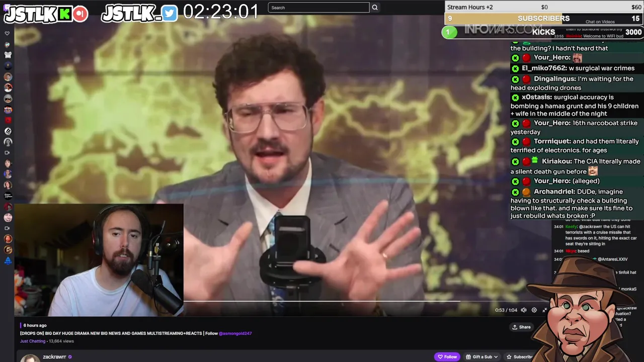This screenshot has width=644, height=362.
Task: Click the green X icon beside El_miko7662
Action: click(515, 68)
